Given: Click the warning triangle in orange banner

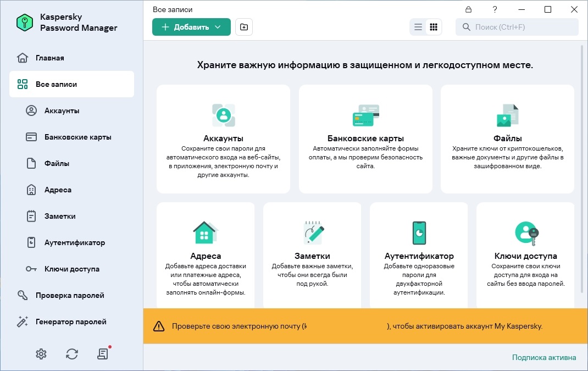Looking at the screenshot, I should click(159, 326).
